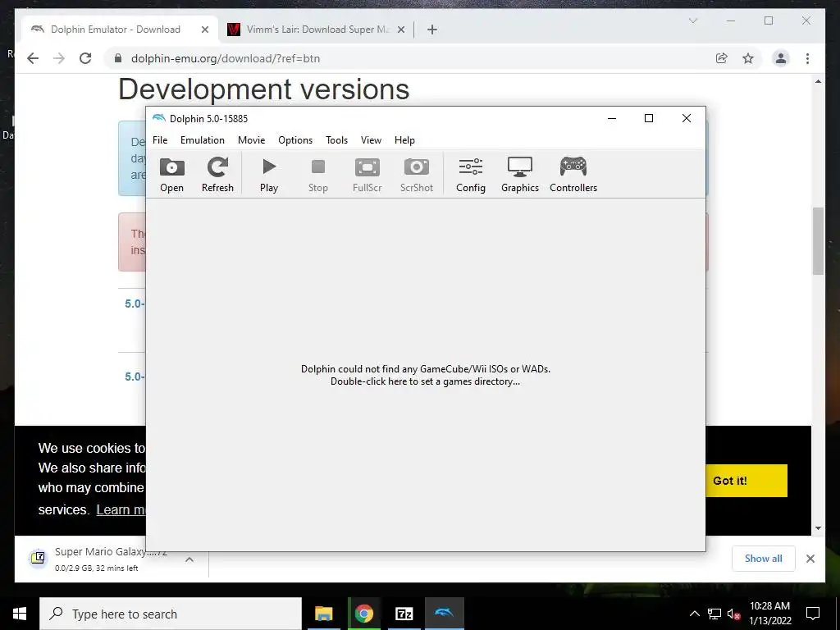Go back in Chrome
This screenshot has height=630, width=840.
tap(33, 58)
